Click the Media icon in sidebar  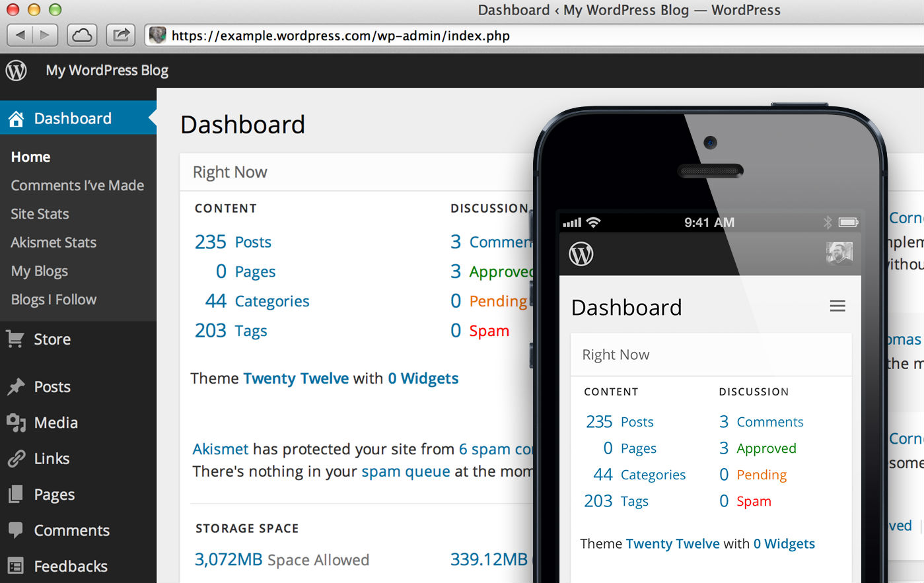click(x=16, y=423)
